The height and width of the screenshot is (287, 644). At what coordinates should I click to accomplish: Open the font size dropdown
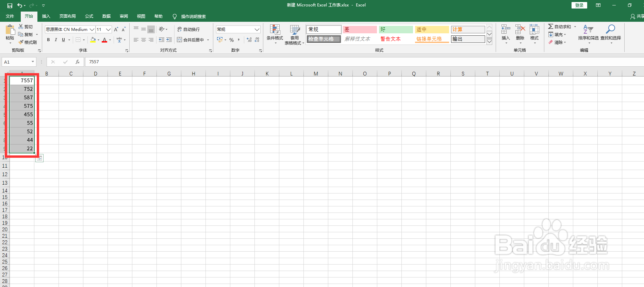108,30
